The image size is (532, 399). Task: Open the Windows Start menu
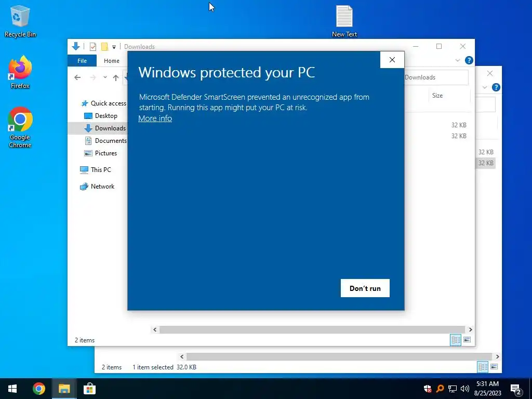12,389
